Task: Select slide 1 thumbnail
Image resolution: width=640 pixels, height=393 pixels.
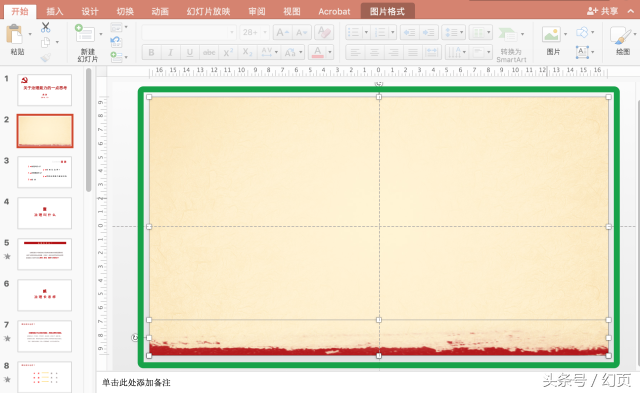Action: coord(44,90)
